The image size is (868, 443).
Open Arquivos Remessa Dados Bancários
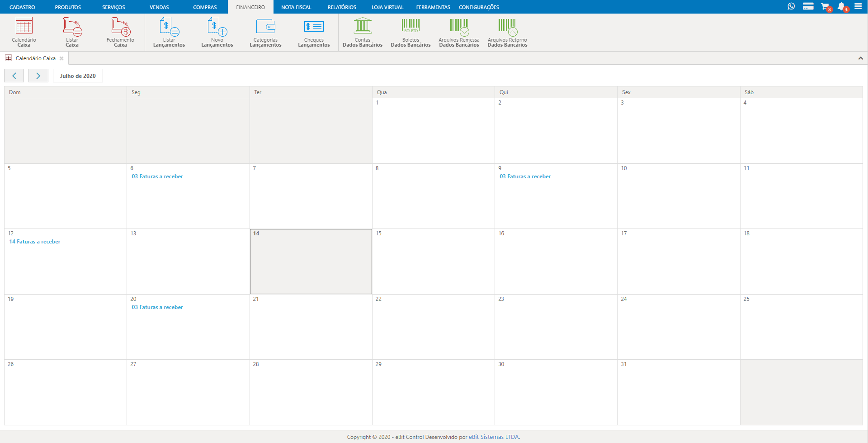click(x=459, y=32)
